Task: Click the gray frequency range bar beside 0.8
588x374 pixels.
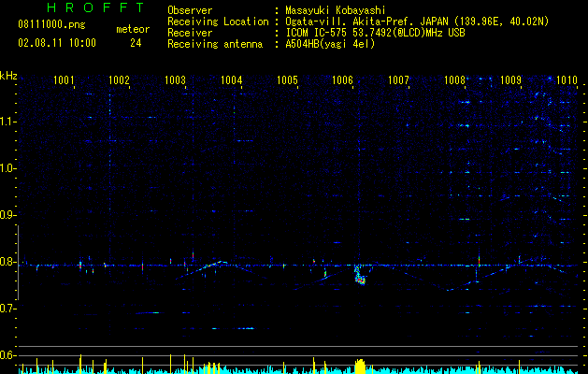Action: tap(18, 263)
